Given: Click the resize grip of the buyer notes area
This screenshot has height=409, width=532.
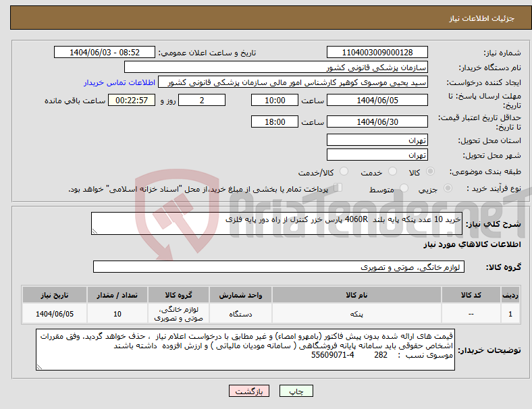Looking at the screenshot, I should pyautogui.click(x=39, y=367).
